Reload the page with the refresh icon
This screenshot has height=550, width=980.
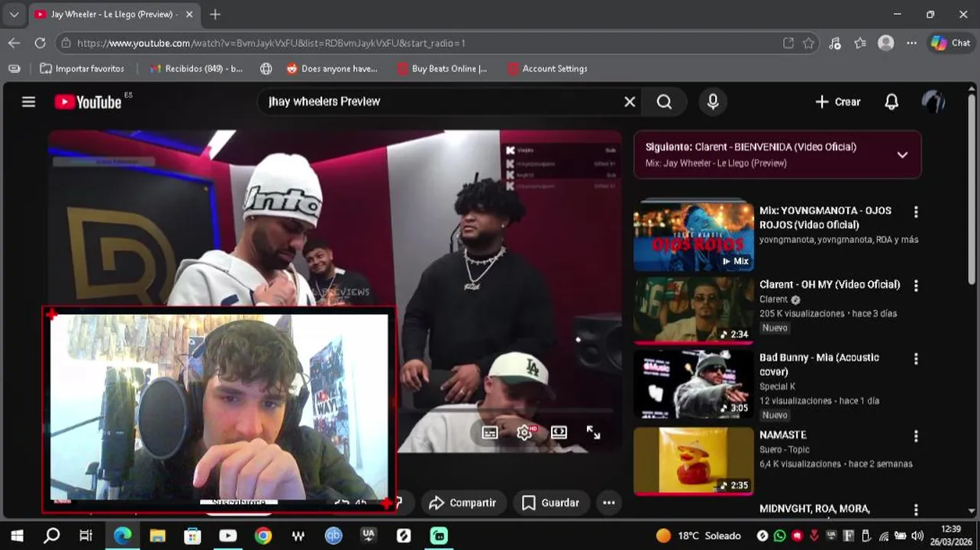[40, 44]
